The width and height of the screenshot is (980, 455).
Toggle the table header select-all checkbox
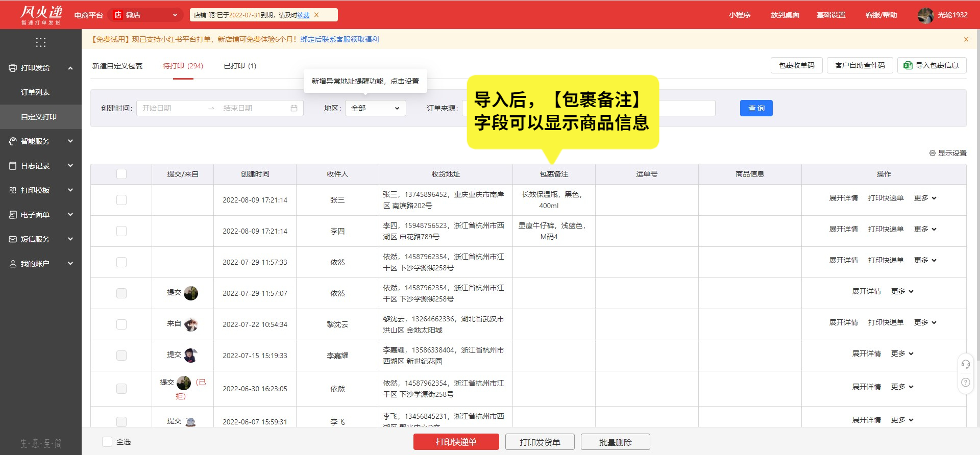[121, 174]
